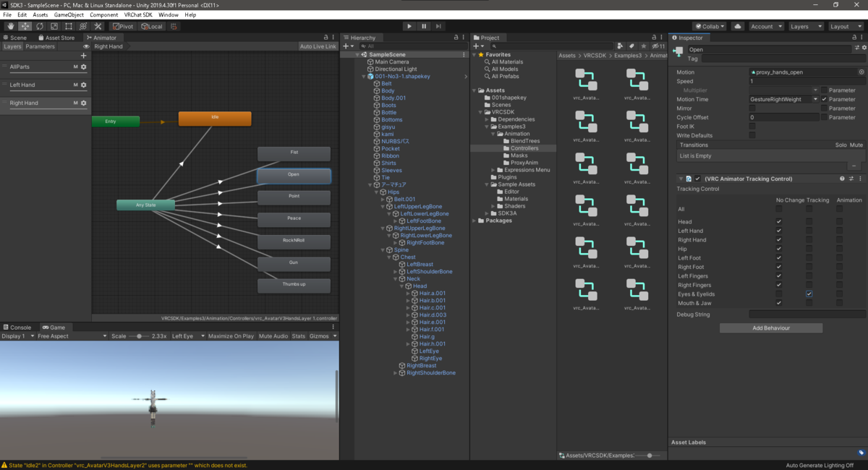Viewport: 868px width, 470px height.
Task: Check the Cycle Offset Parameter checkbox
Action: pyautogui.click(x=824, y=117)
